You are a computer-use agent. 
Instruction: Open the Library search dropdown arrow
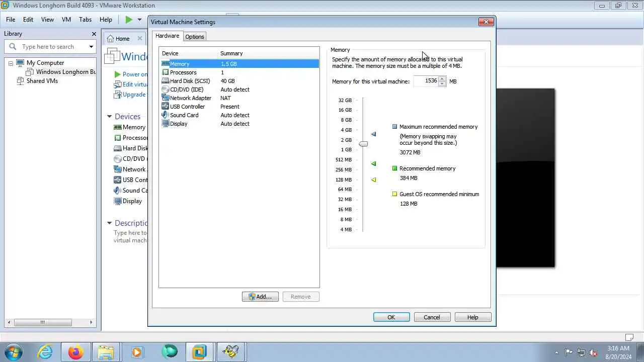point(91,47)
